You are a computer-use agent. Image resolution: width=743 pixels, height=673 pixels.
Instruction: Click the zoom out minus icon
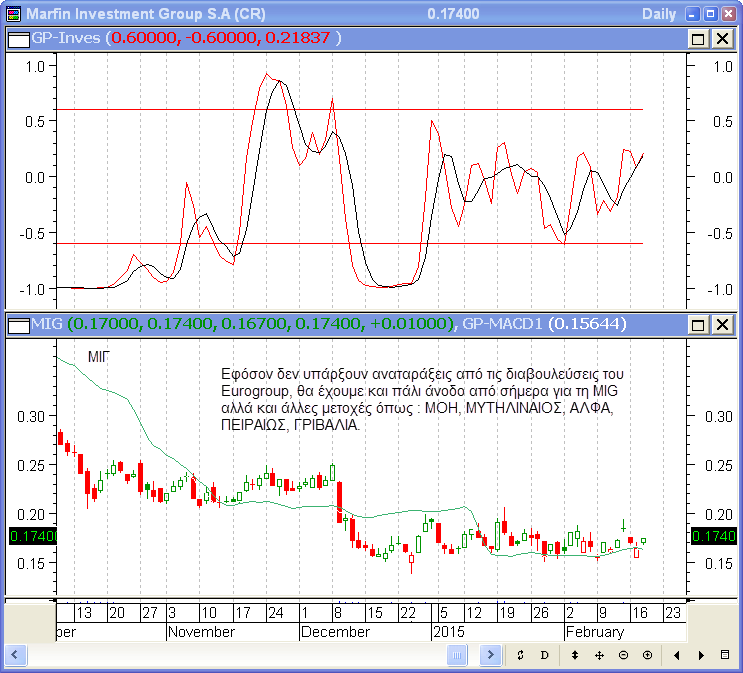point(624,655)
